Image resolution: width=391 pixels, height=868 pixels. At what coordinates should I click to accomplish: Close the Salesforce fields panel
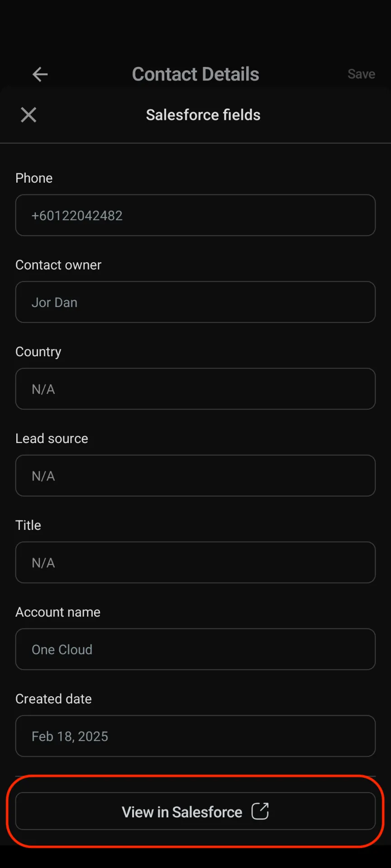(29, 115)
